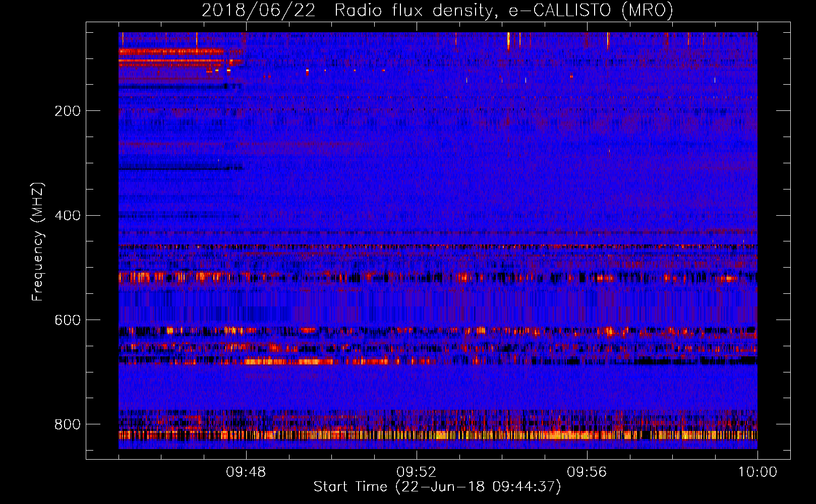Click the 800 frequency tick label
The height and width of the screenshot is (504, 816).
click(x=68, y=424)
